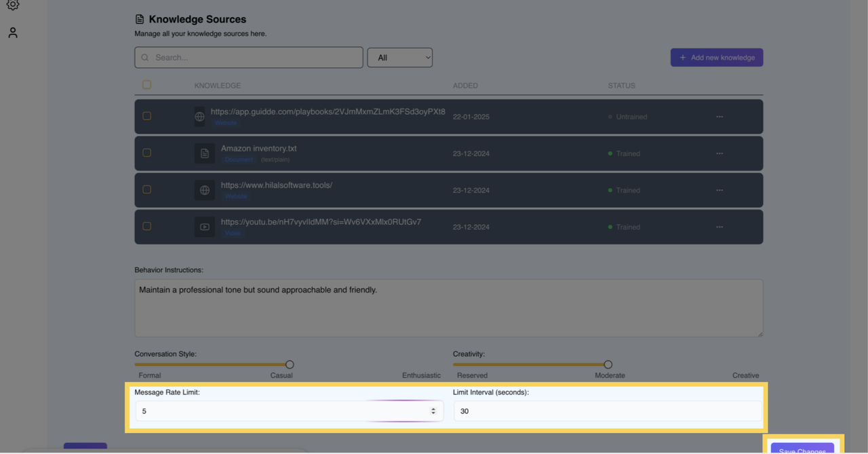Check the youtu.be video row checkbox

pyautogui.click(x=146, y=226)
